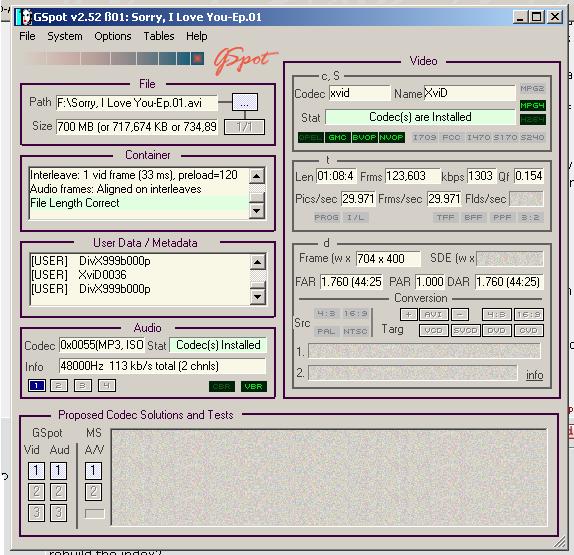The height and width of the screenshot is (555, 574).
Task: Click the BVOP indicator badge
Action: pos(364,137)
